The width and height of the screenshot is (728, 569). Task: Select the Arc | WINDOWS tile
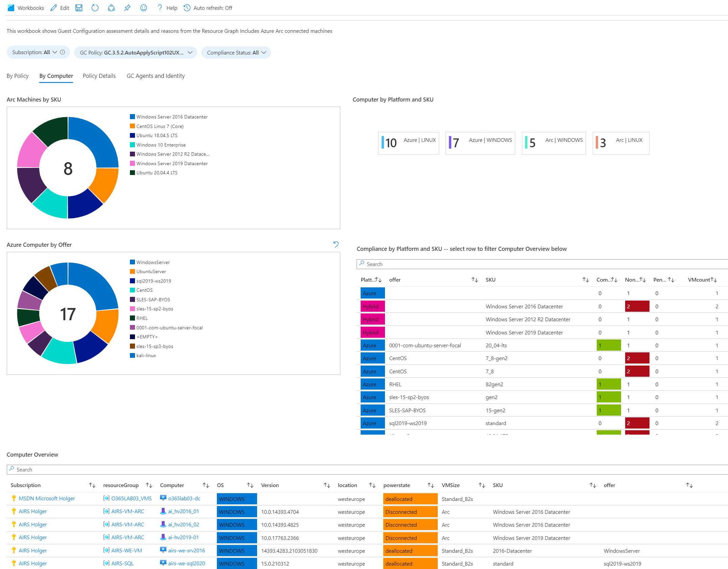[554, 143]
